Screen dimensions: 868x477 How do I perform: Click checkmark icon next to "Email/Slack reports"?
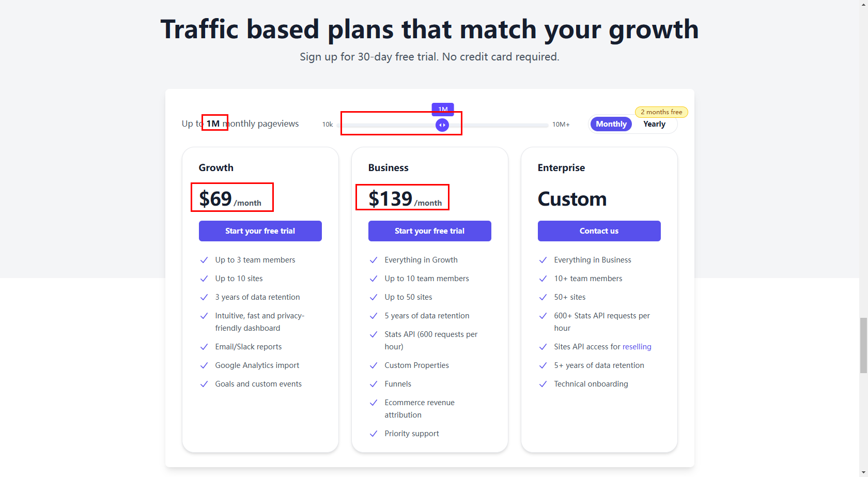204,347
